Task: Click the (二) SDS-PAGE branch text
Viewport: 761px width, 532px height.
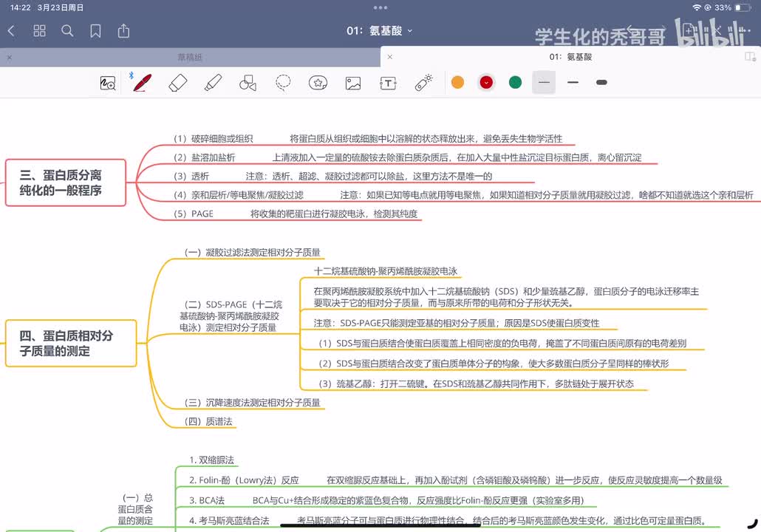Action: tap(231, 316)
